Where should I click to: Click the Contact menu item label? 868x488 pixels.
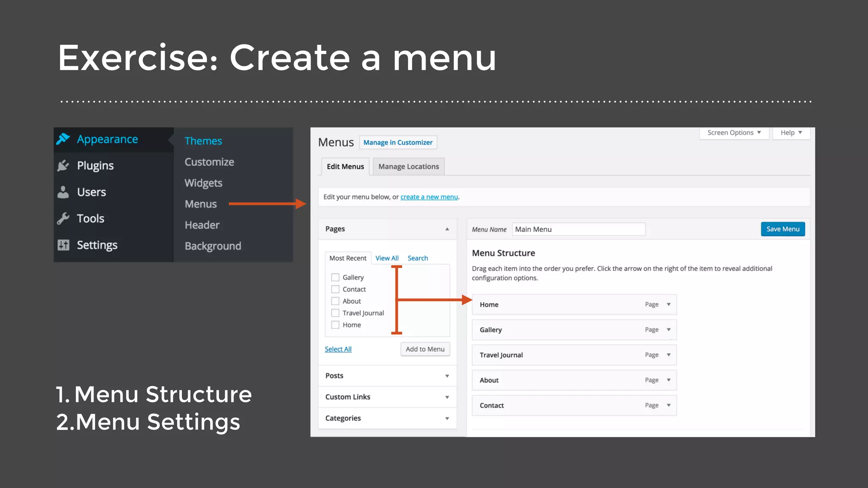(492, 405)
